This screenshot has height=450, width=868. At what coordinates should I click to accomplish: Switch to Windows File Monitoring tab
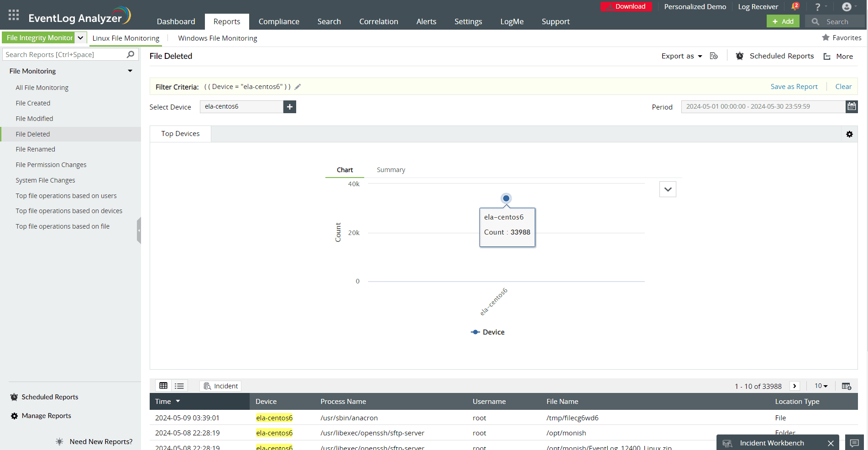coord(218,38)
